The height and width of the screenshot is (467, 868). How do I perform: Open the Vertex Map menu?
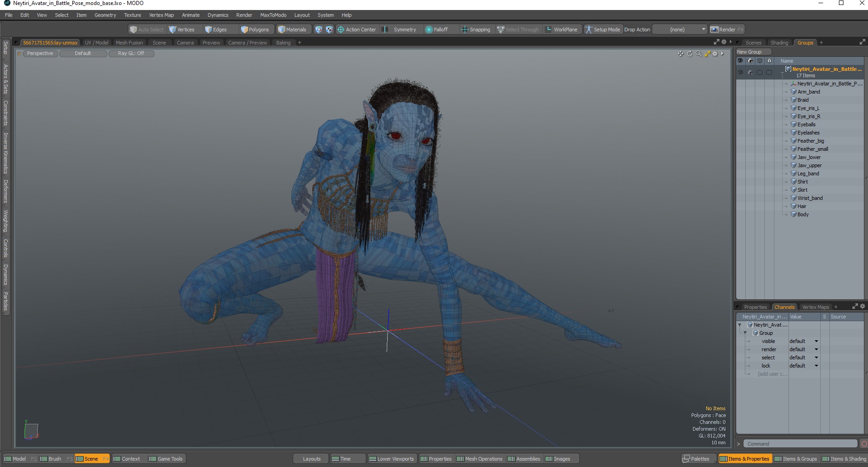161,15
